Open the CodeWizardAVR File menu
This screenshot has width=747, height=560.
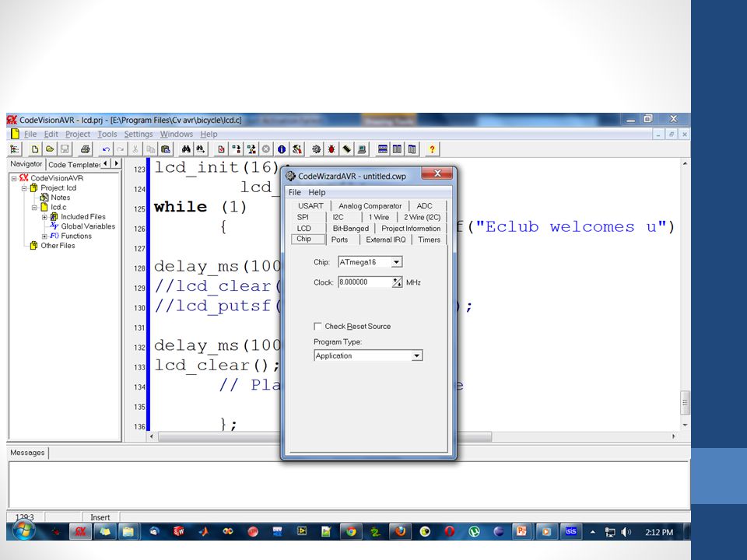(x=294, y=192)
